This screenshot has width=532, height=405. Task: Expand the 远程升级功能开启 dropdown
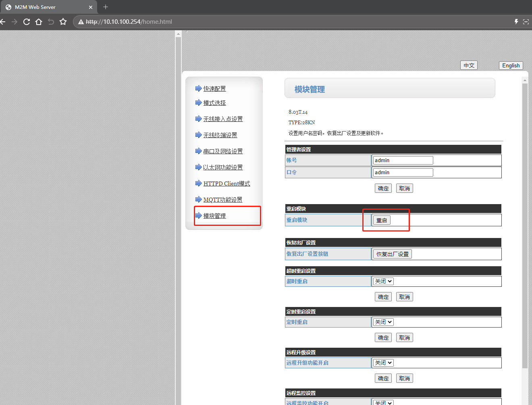(x=383, y=363)
